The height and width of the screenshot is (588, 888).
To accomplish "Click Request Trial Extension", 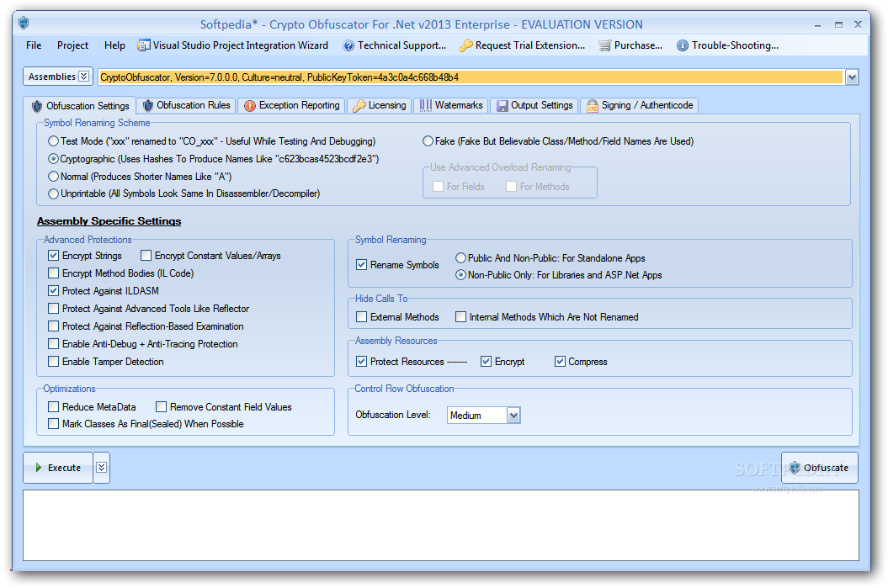I will [x=522, y=45].
